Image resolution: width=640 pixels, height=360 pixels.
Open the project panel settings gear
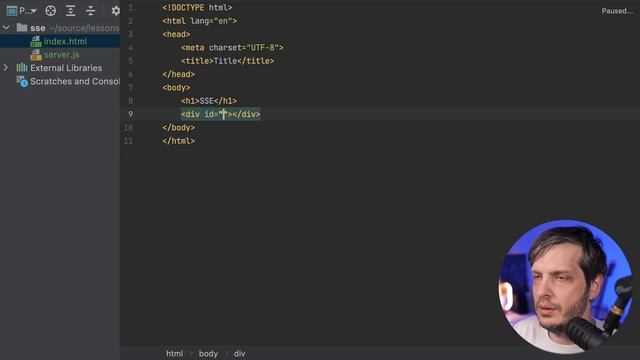tap(116, 11)
